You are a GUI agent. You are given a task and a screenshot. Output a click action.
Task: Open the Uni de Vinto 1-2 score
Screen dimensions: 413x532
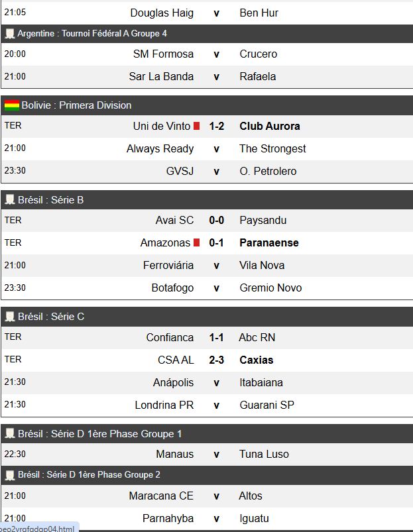[x=216, y=126]
